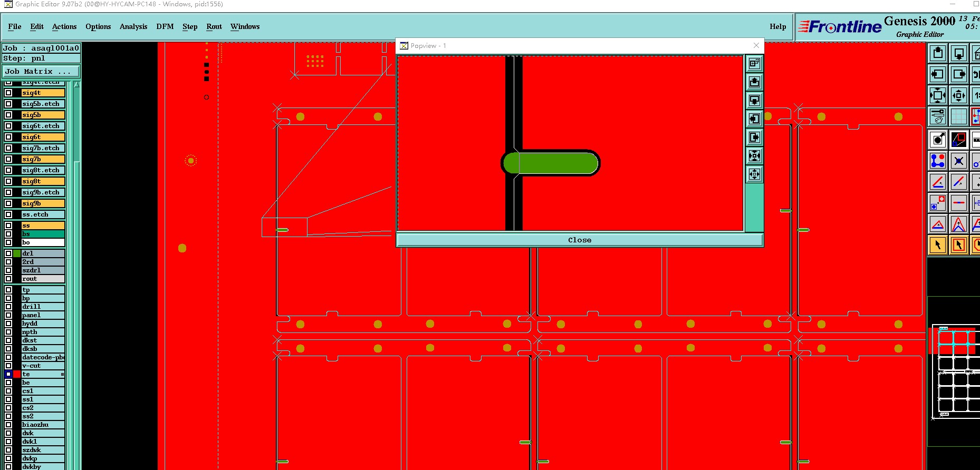Open the Rout menu

point(214,26)
